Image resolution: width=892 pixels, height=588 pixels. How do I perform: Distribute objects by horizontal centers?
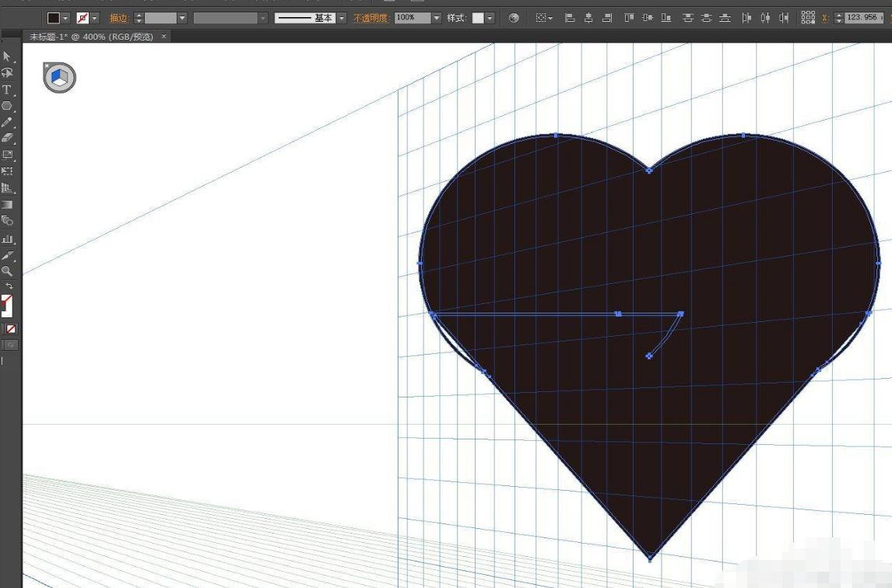[x=766, y=18]
